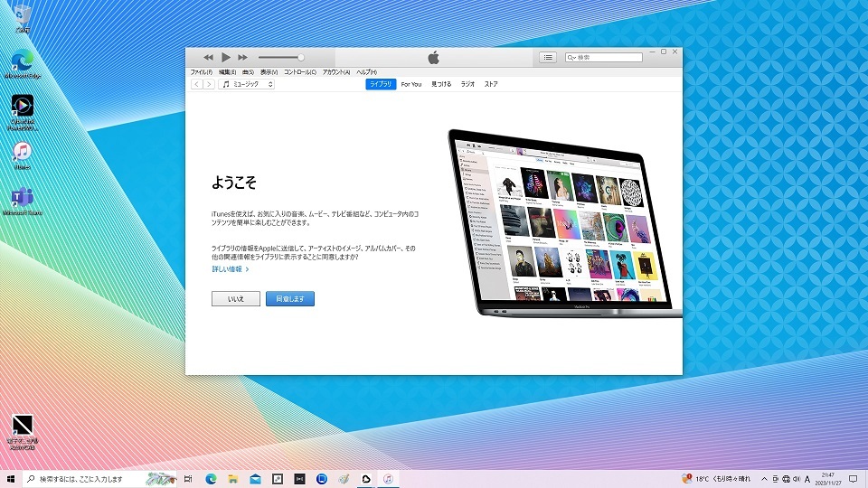The image size is (868, 488).
Task: Adjust the iTunes volume slider
Action: pyautogui.click(x=281, y=57)
